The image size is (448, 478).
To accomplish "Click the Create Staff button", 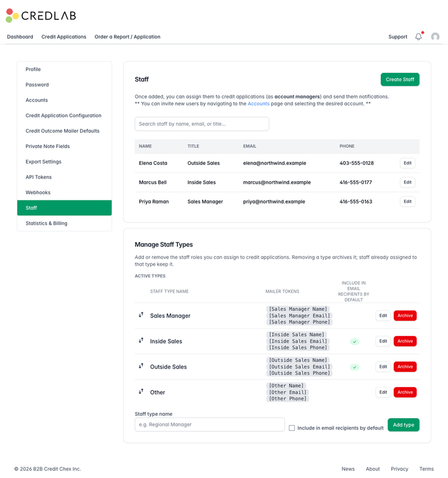I will 400,80.
